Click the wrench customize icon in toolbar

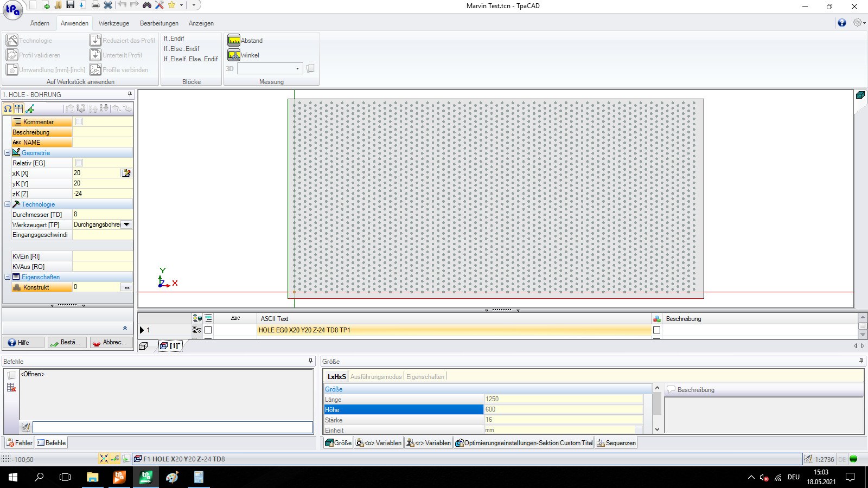click(x=159, y=5)
